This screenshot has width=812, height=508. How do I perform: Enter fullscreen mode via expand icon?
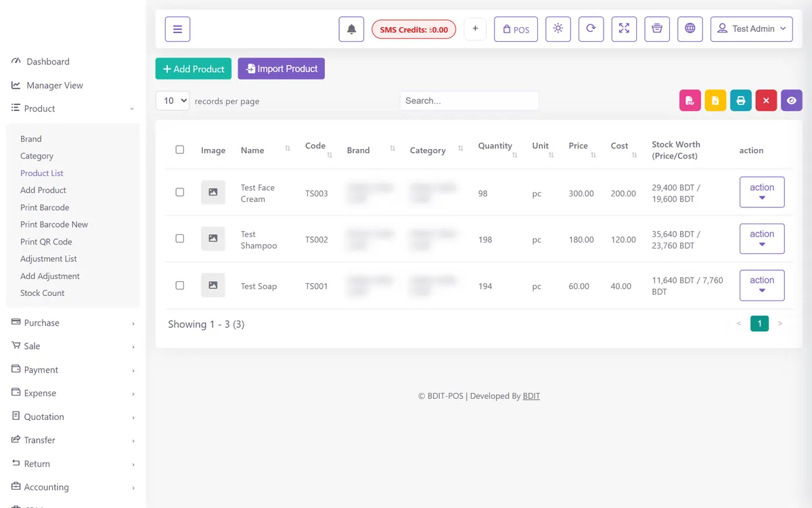624,29
